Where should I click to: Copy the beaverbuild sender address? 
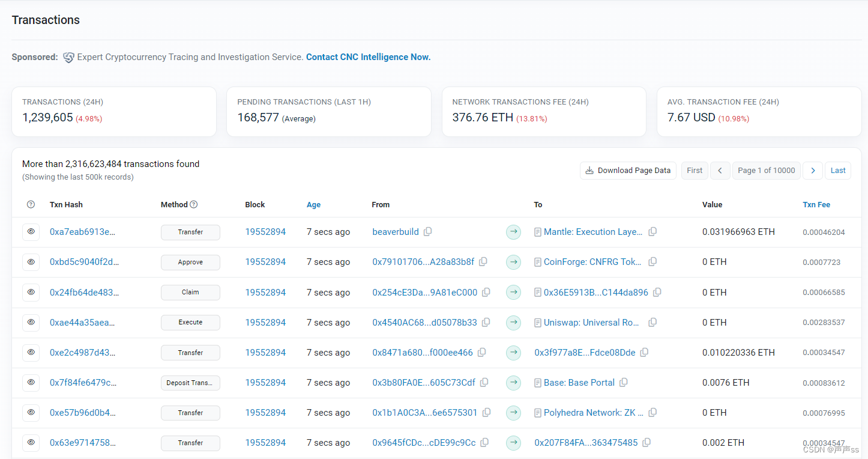[427, 232]
